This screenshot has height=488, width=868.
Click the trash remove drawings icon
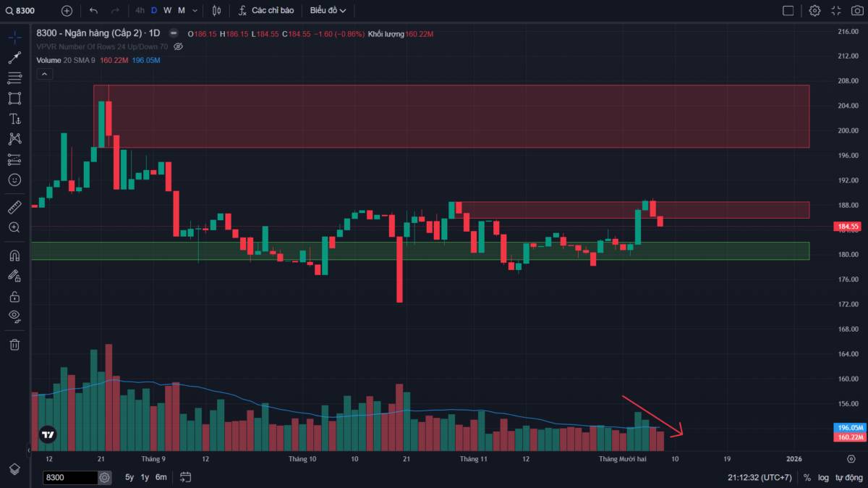pyautogui.click(x=14, y=345)
